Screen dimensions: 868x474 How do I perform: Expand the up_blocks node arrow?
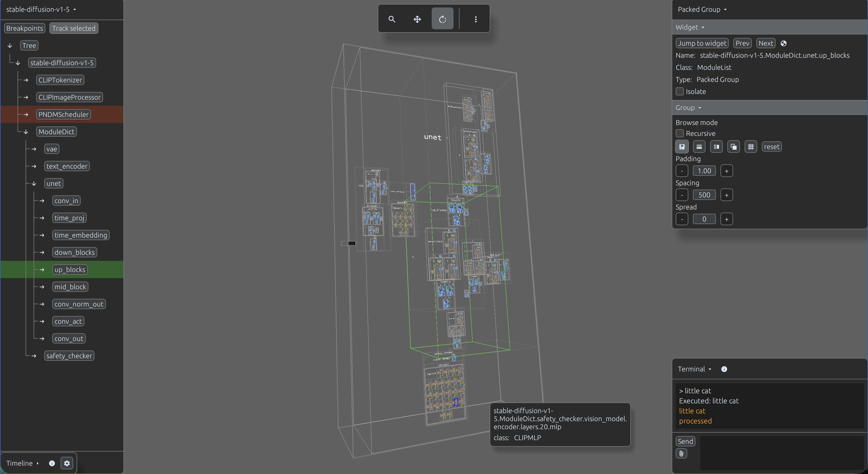click(42, 270)
